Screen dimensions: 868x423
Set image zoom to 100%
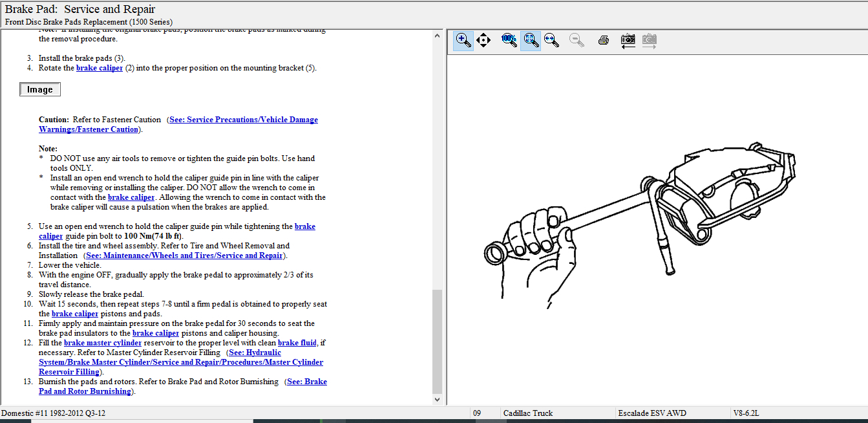[x=509, y=40]
